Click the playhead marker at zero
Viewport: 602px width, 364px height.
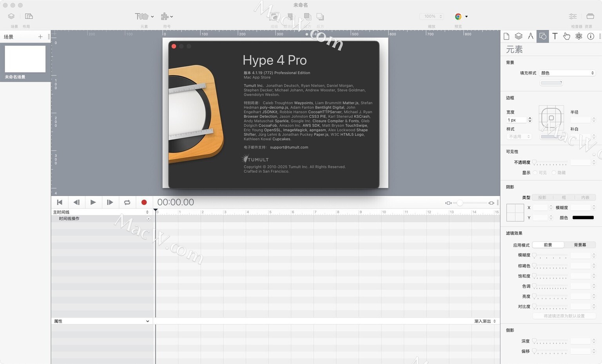(156, 211)
